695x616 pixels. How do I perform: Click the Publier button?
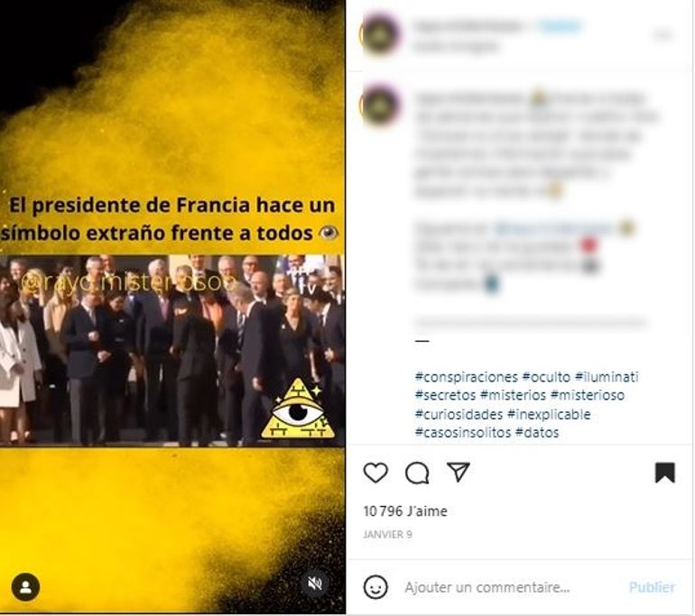pos(652,587)
